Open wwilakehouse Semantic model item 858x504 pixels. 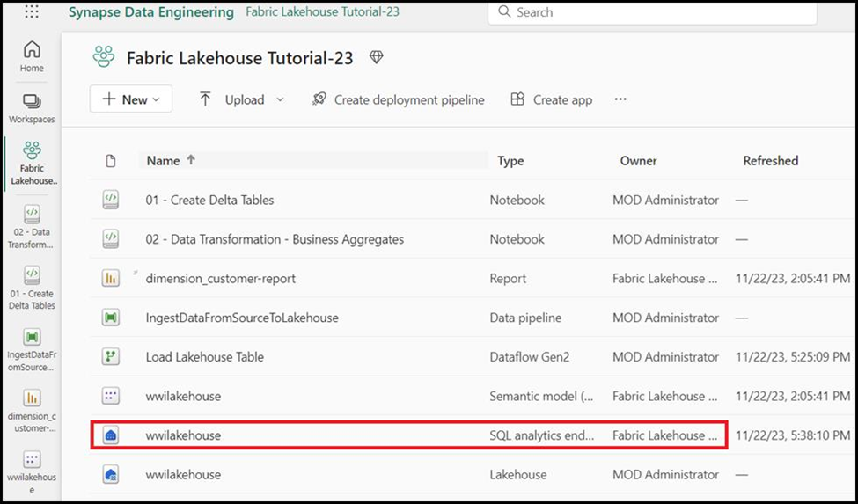tap(183, 397)
